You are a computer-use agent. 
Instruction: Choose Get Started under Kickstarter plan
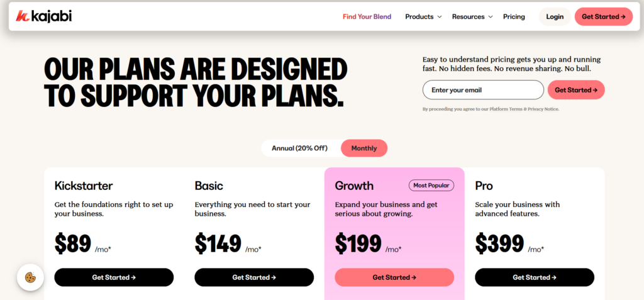[x=114, y=277]
